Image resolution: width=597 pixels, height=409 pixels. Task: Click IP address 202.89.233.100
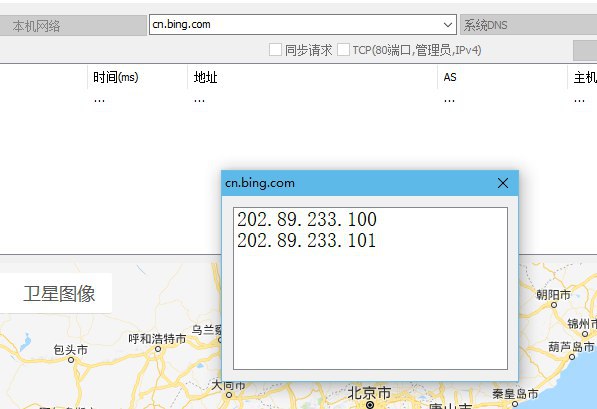(x=307, y=219)
